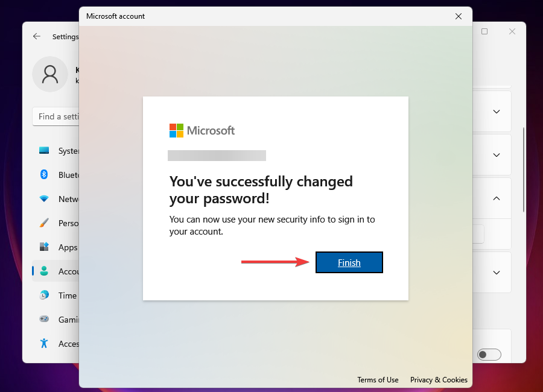Select Accounts icon in Settings sidebar
Screen dimensions: 543x392
coord(44,271)
